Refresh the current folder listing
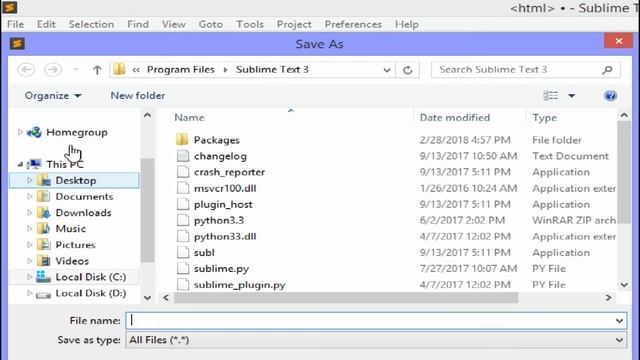Screen dimensions: 640x360 [407, 70]
